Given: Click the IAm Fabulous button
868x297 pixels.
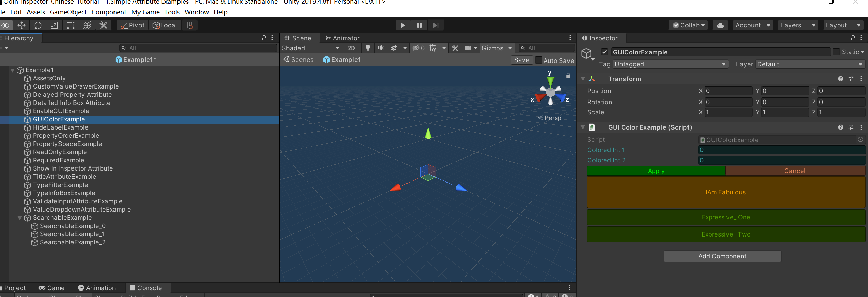Looking at the screenshot, I should click(726, 192).
